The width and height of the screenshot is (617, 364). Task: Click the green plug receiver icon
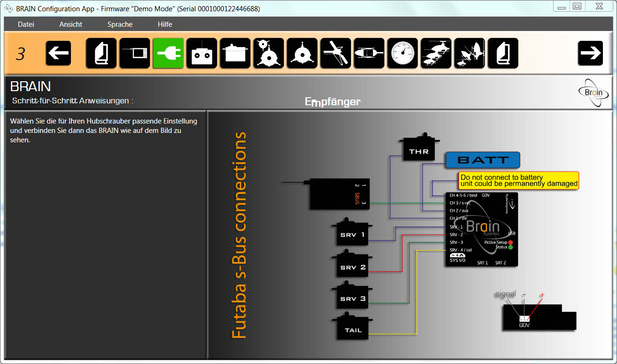[168, 53]
